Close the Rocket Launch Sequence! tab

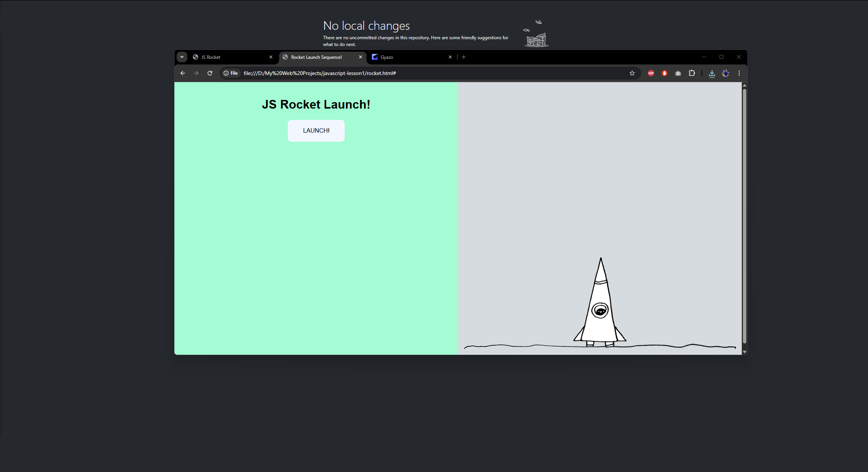pos(361,57)
